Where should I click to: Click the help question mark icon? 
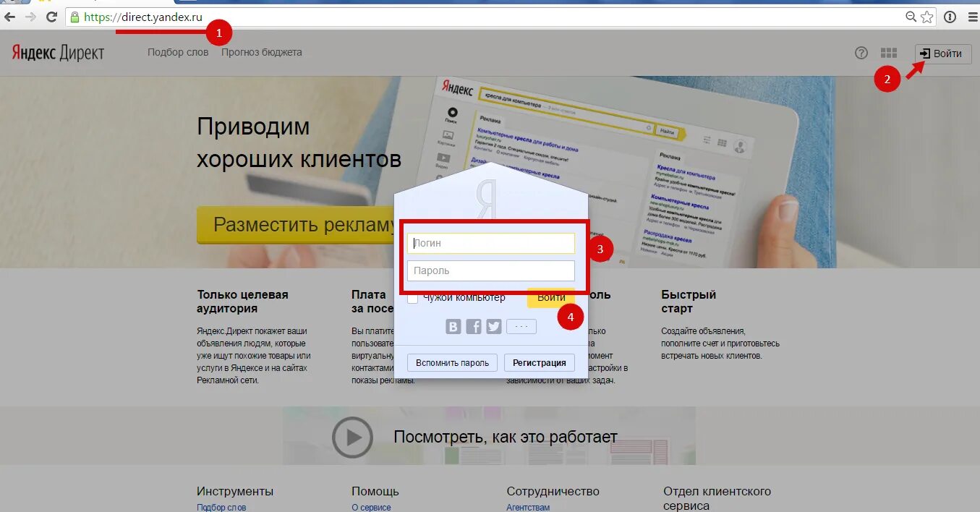tap(861, 53)
